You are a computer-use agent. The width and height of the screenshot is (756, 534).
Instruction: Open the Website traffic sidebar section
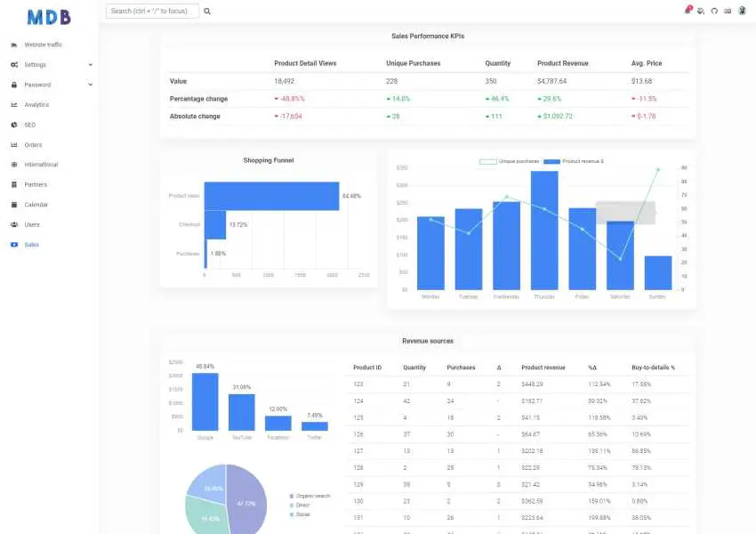[42, 44]
